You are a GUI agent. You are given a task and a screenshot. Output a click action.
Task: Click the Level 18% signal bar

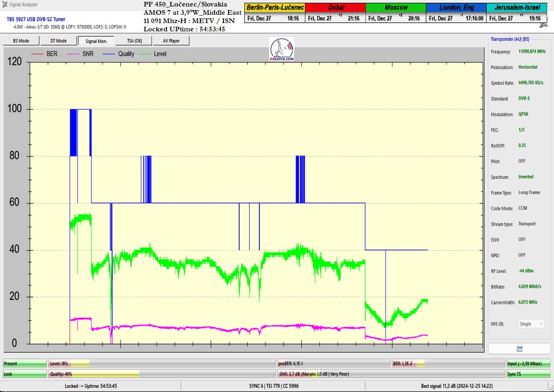(x=162, y=363)
